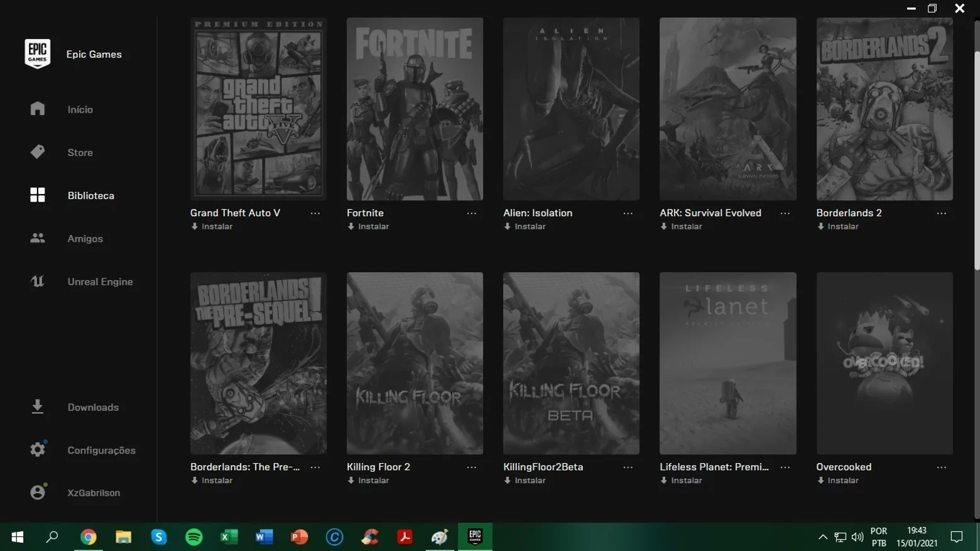Open the Downloads arrow icon

(x=38, y=406)
